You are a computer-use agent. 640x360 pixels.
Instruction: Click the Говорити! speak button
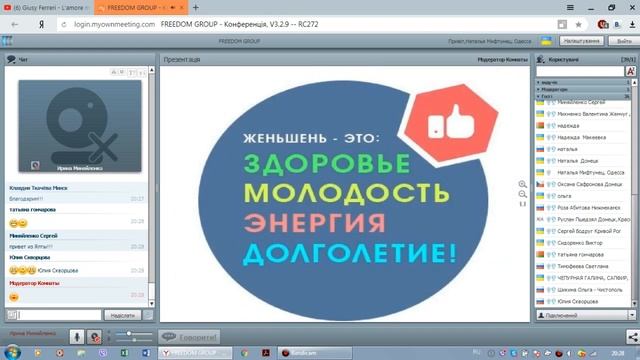click(189, 337)
